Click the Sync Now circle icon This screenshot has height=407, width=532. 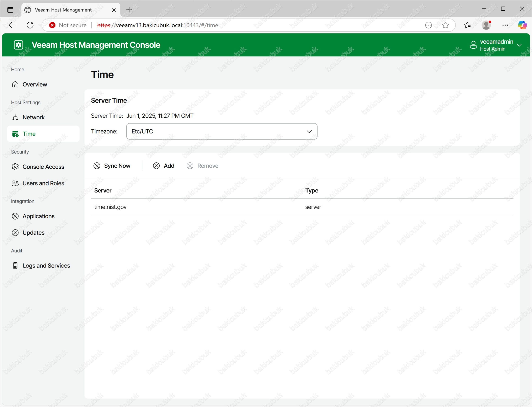[97, 166]
